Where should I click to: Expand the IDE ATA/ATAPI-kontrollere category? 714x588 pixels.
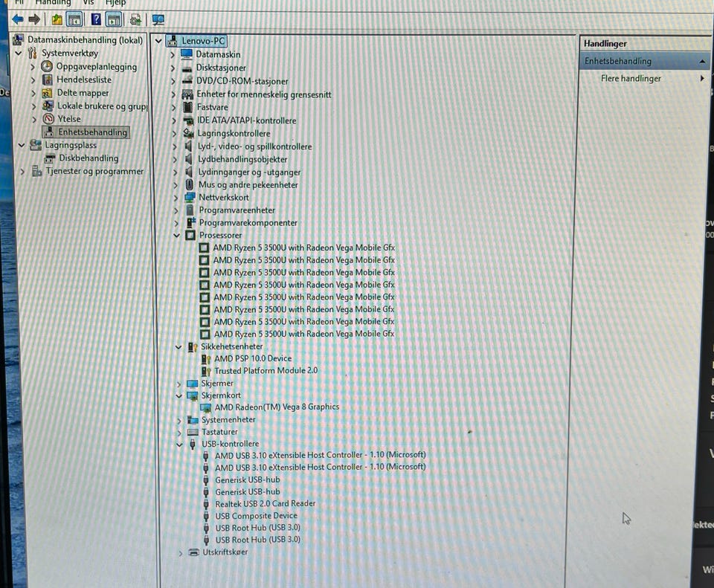pyautogui.click(x=173, y=121)
